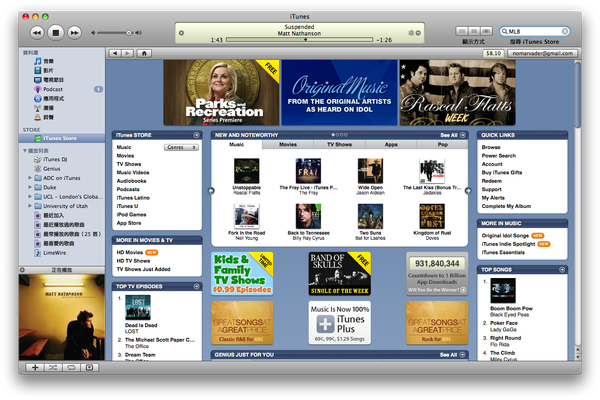Screen dimensions: 600x400
Task: Stop playback with the stop button
Action: pyautogui.click(x=55, y=33)
